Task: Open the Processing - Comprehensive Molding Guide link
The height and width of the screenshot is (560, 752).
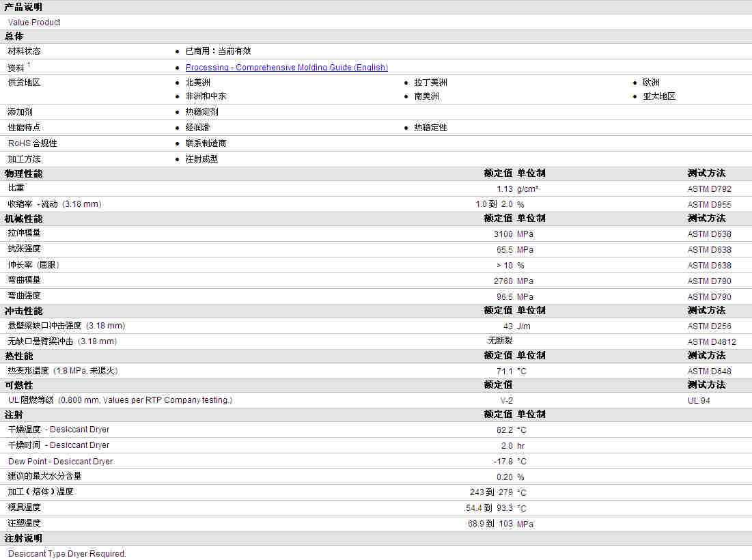Action: [x=286, y=68]
